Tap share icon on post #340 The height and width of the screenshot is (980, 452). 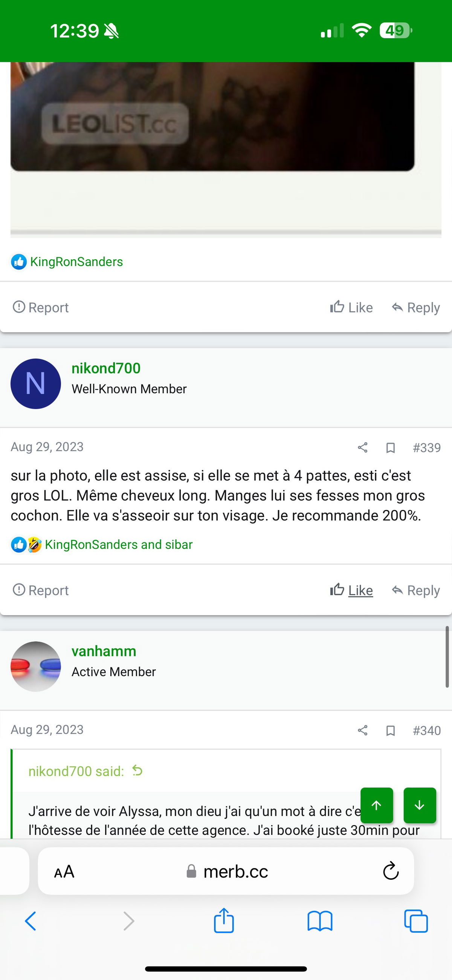point(363,730)
